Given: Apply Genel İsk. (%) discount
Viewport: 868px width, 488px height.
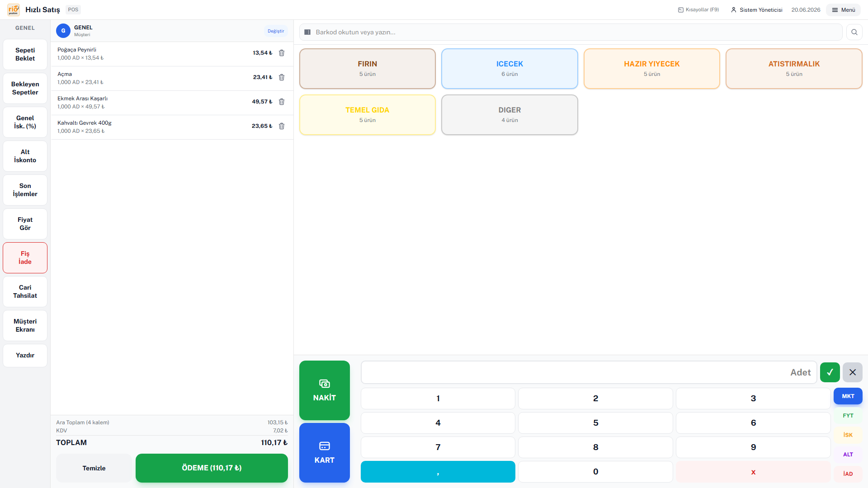Looking at the screenshot, I should pyautogui.click(x=25, y=122).
